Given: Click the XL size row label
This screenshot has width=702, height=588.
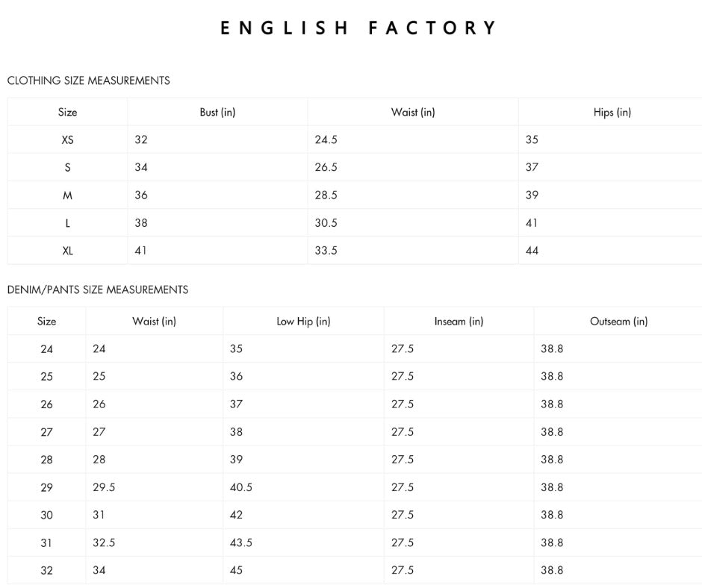Looking at the screenshot, I should click(67, 251).
